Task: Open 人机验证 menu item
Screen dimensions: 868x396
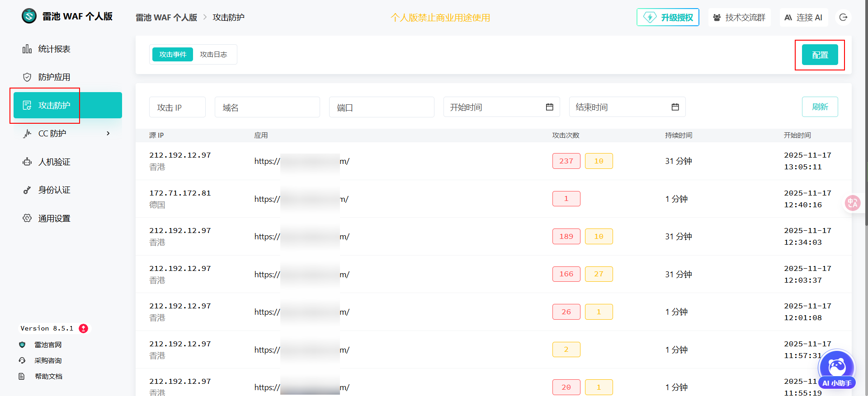Action: (x=68, y=162)
